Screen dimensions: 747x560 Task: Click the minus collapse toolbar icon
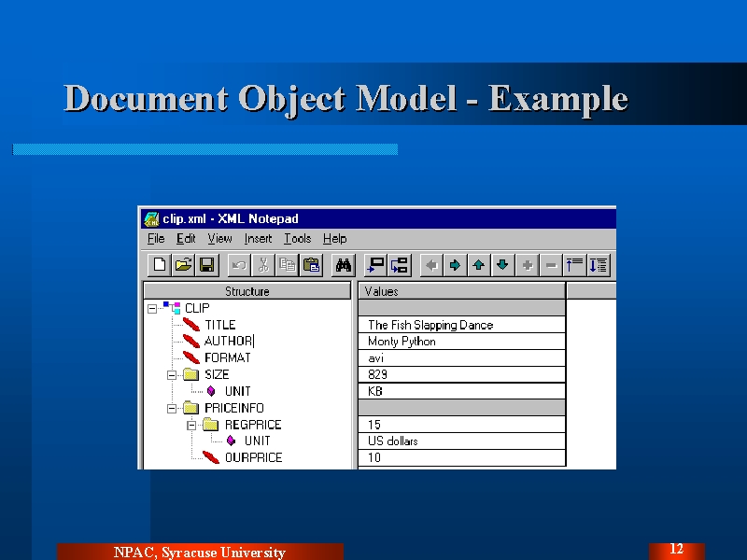(551, 265)
